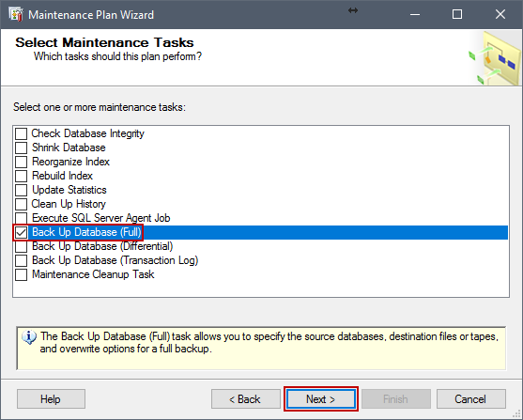Uncheck Back Up Database (Full)
This screenshot has width=523, height=420.
21,232
